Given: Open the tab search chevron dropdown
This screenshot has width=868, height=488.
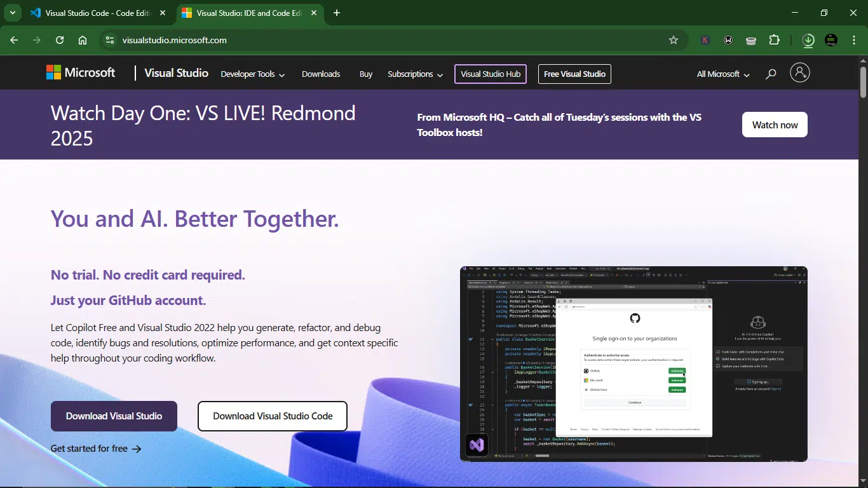Looking at the screenshot, I should (12, 13).
